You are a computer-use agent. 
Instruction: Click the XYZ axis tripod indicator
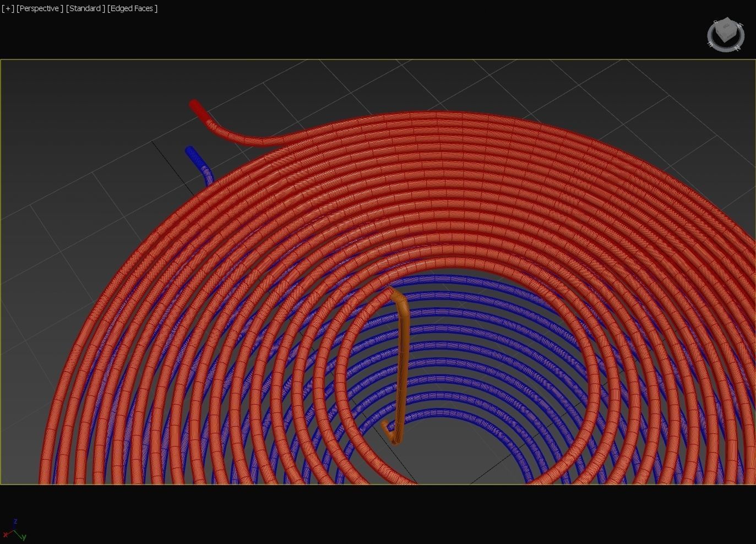pyautogui.click(x=14, y=530)
